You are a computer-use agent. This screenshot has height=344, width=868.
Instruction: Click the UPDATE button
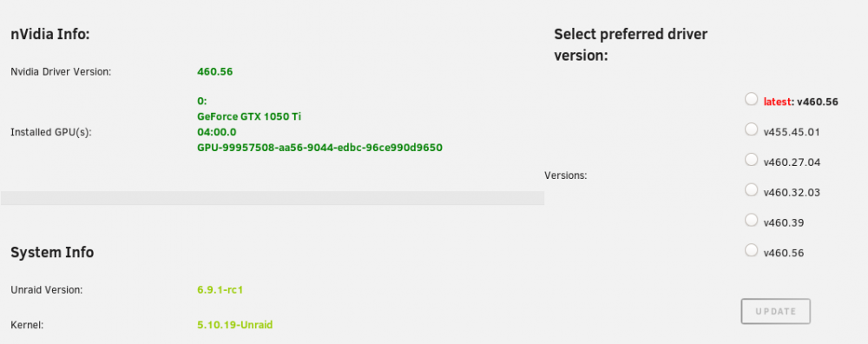coord(775,311)
